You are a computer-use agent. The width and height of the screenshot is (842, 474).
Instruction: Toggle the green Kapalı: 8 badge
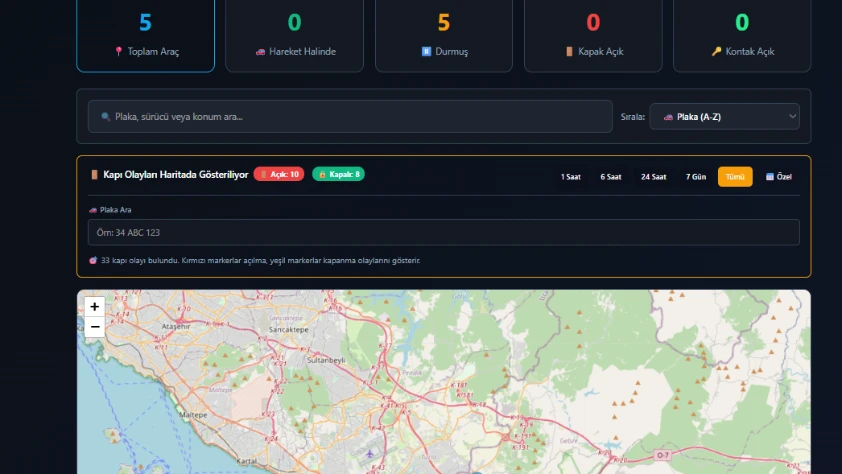click(338, 174)
